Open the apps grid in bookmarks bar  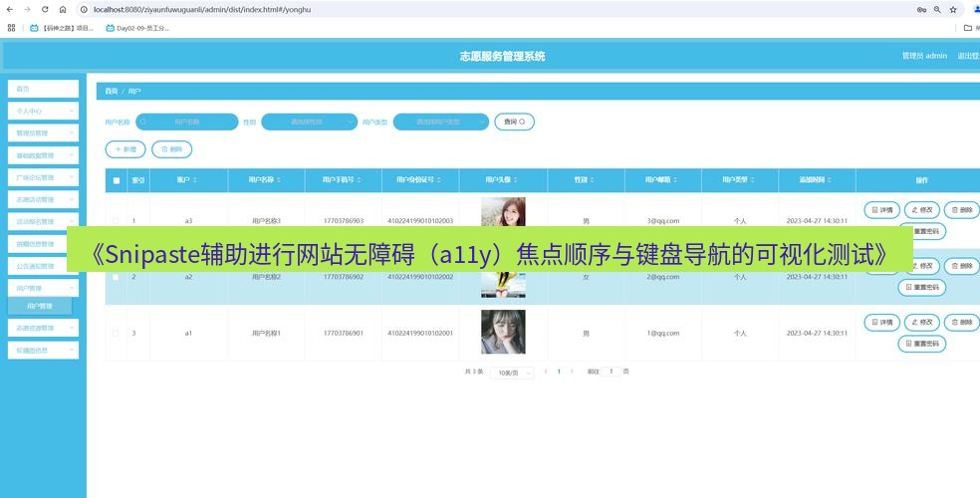pyautogui.click(x=11, y=28)
